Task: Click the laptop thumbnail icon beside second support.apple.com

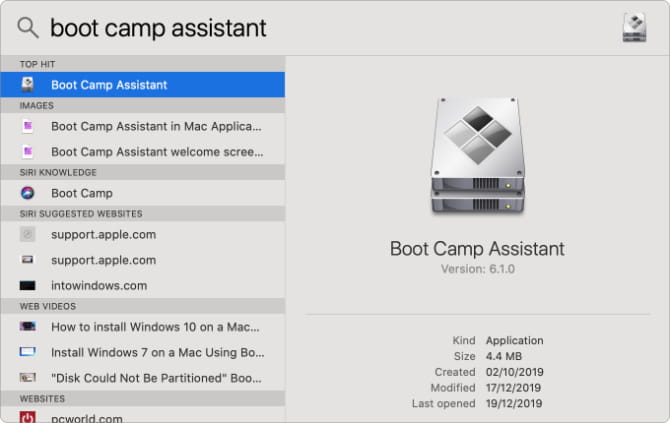Action: coord(28,259)
